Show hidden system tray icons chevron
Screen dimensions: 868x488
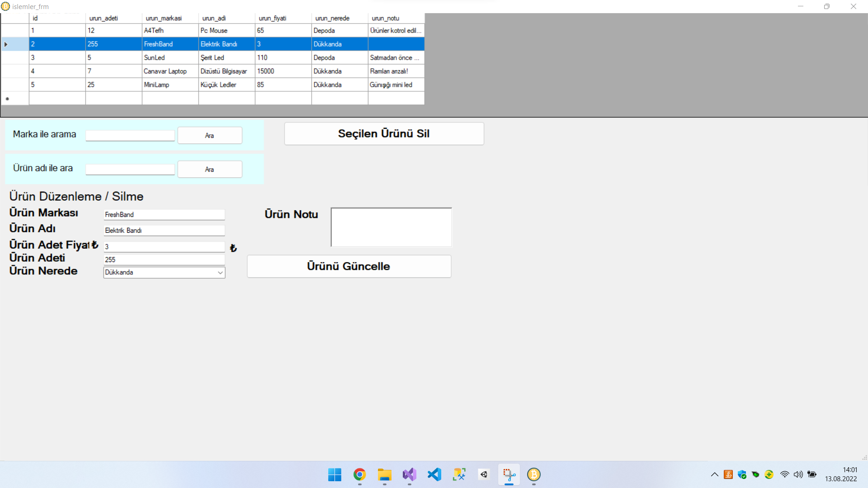click(715, 474)
